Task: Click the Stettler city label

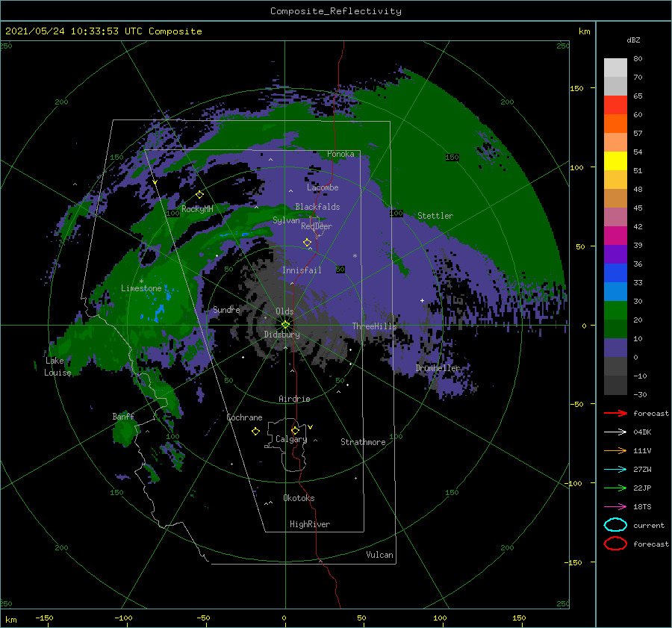Action: [x=435, y=216]
